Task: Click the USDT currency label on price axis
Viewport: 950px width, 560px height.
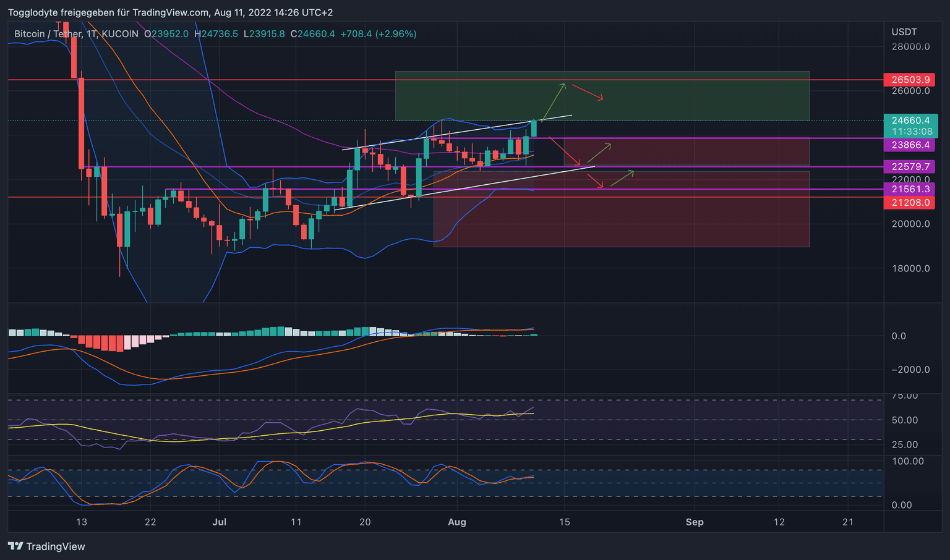Action: click(x=904, y=32)
